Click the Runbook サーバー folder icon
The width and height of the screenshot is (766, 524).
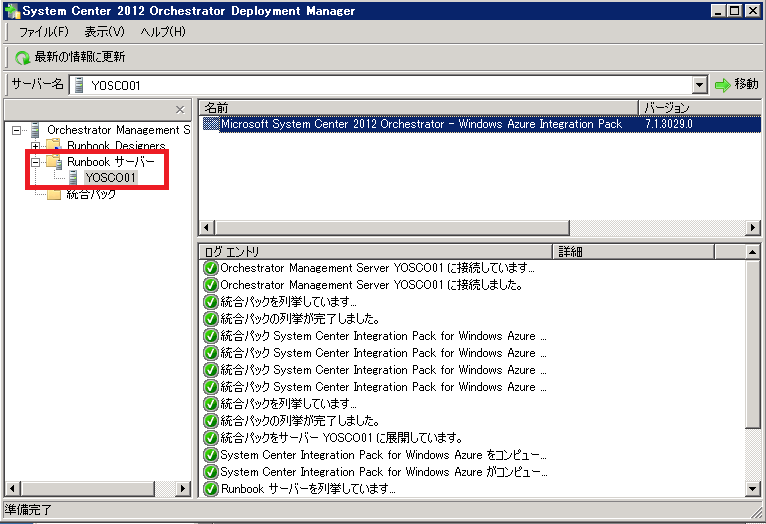coord(54,162)
